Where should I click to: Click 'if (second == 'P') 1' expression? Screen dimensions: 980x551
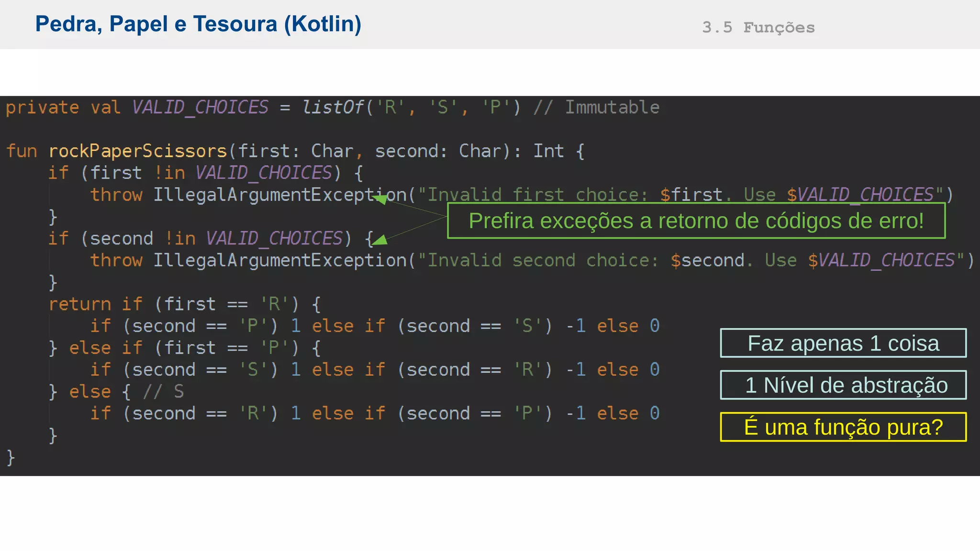point(196,326)
